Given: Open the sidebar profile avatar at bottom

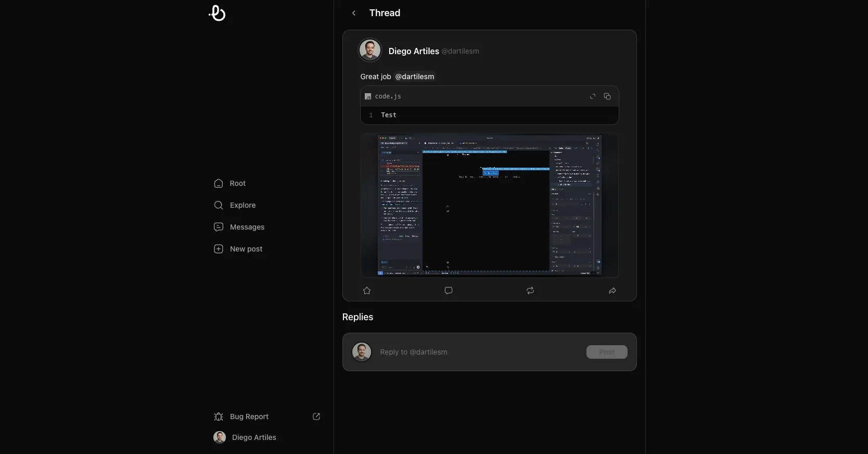Looking at the screenshot, I should tap(220, 437).
